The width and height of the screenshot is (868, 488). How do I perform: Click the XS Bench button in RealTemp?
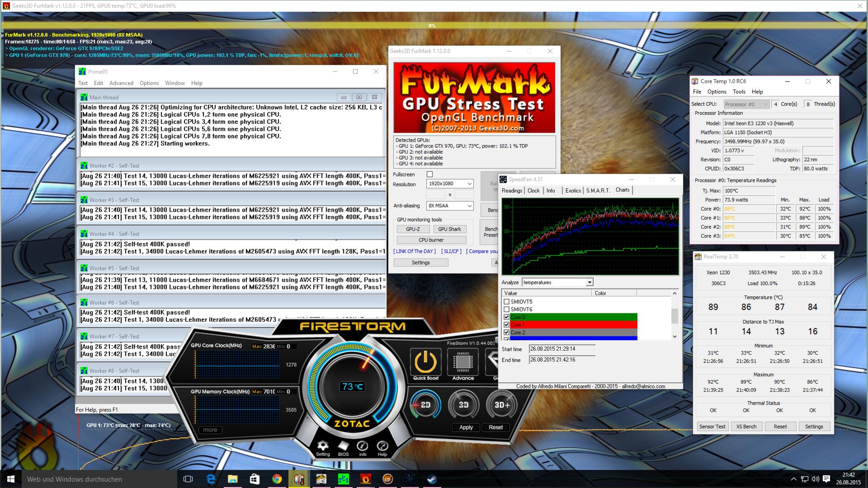746,426
